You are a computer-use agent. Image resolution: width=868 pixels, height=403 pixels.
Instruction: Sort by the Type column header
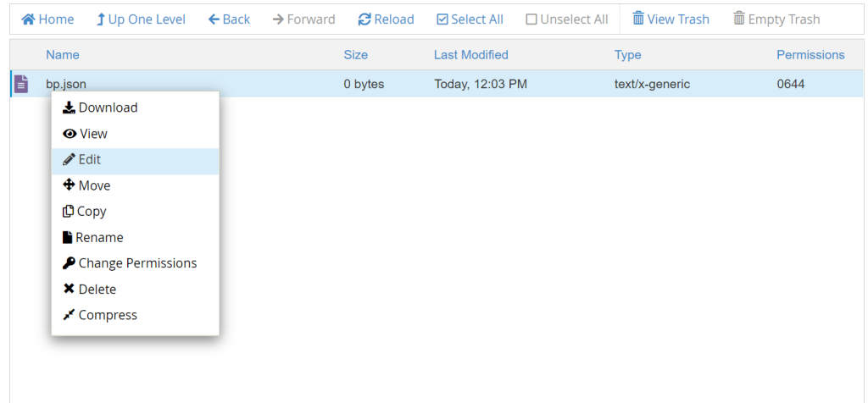[x=628, y=55]
